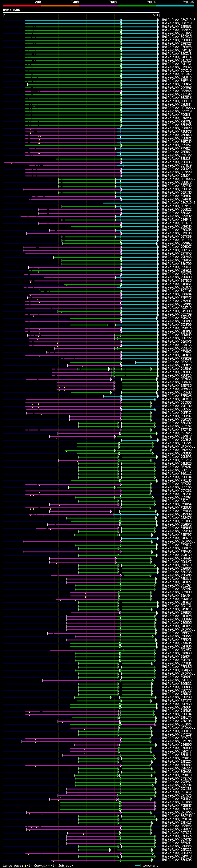This screenshot has height=868, width=197.
Task: Select the UniRef100_Q9SX57 label
Action: [177, 145]
